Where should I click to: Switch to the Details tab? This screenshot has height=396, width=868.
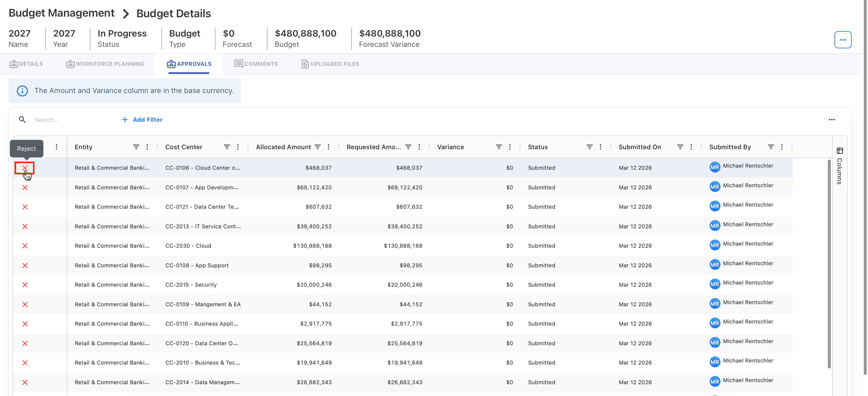click(26, 64)
